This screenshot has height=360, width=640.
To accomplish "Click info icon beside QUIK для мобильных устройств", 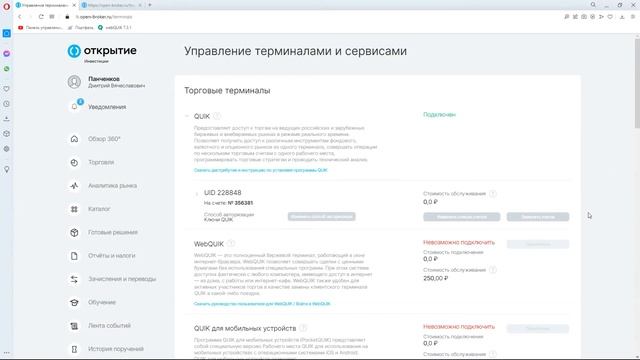I will pyautogui.click(x=303, y=328).
